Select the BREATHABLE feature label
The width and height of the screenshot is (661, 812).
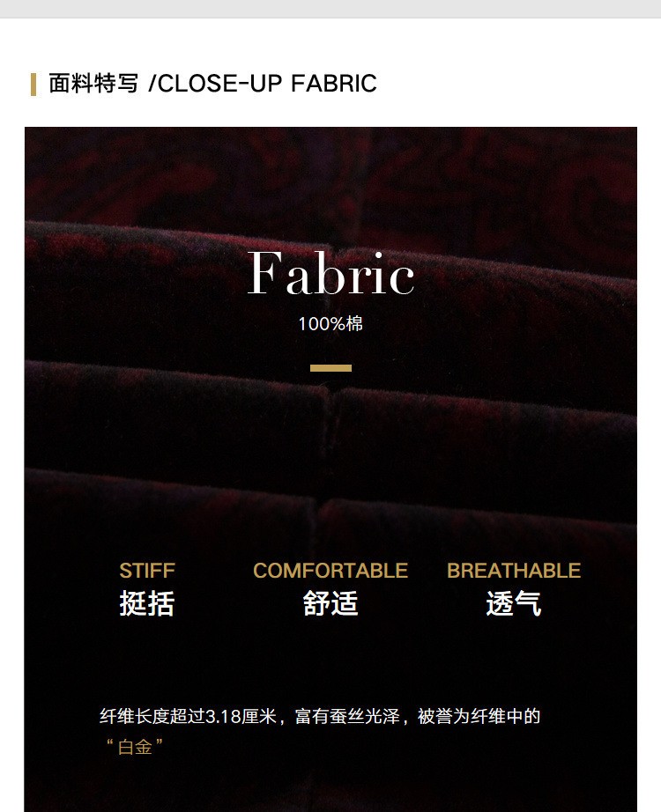(x=514, y=571)
